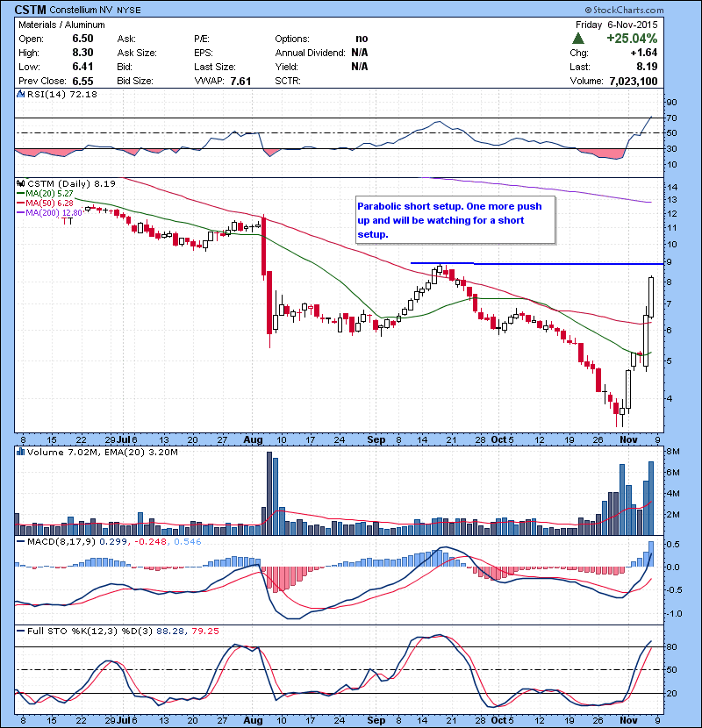
Task: Click the MACD histogram value 0.546
Action: click(x=188, y=541)
